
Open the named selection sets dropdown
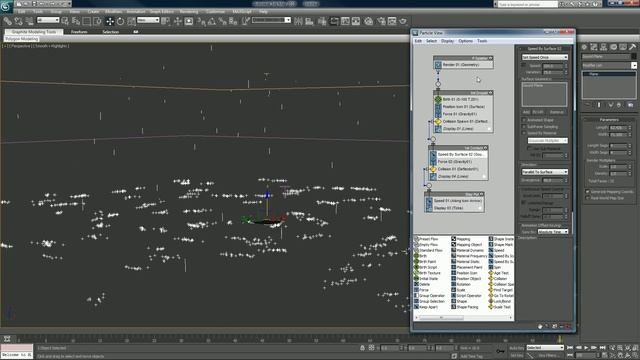pos(271,20)
